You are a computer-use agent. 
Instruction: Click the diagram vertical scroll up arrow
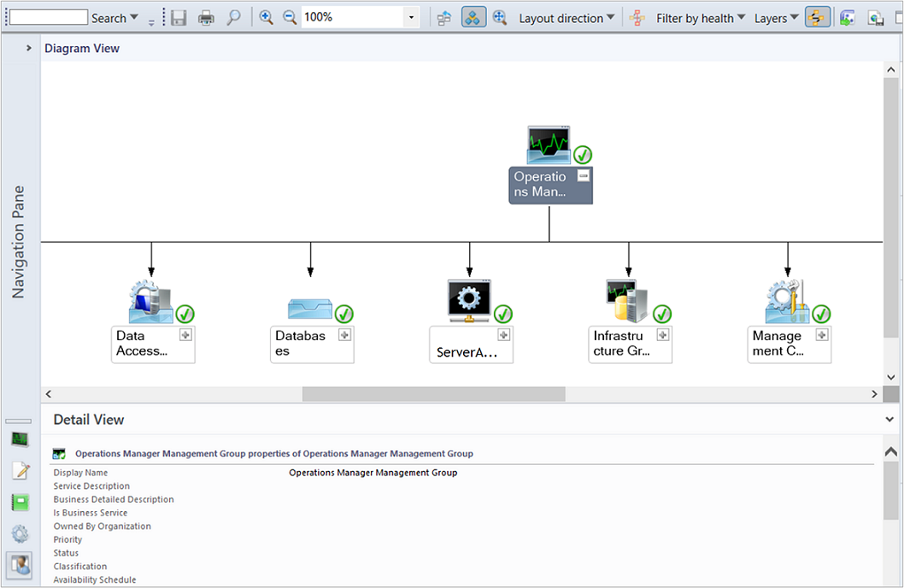point(890,70)
